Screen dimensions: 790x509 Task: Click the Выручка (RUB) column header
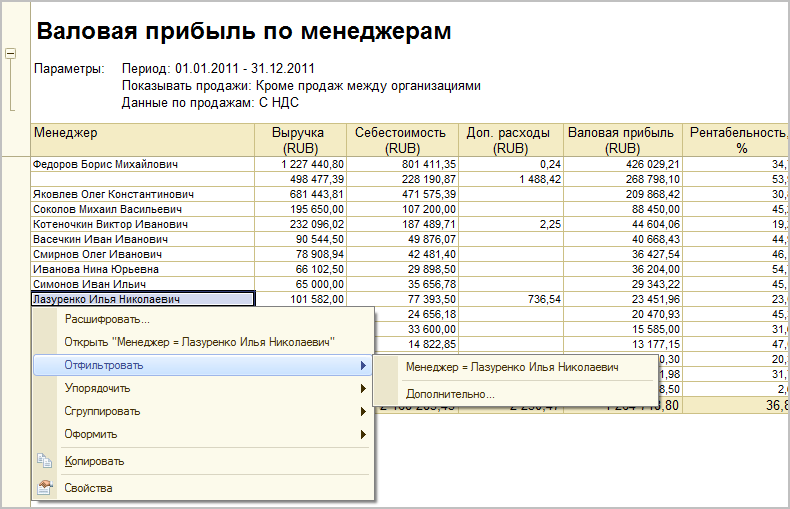[x=301, y=140]
